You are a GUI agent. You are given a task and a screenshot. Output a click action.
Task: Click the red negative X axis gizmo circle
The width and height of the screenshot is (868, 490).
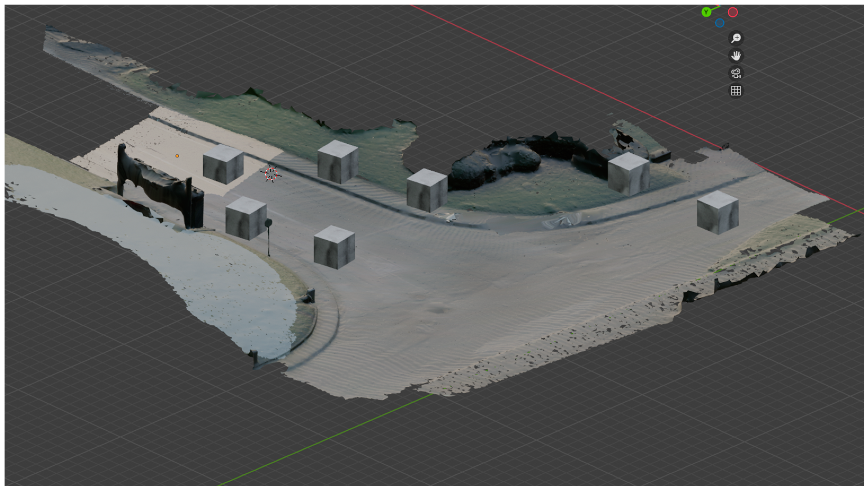coord(733,12)
